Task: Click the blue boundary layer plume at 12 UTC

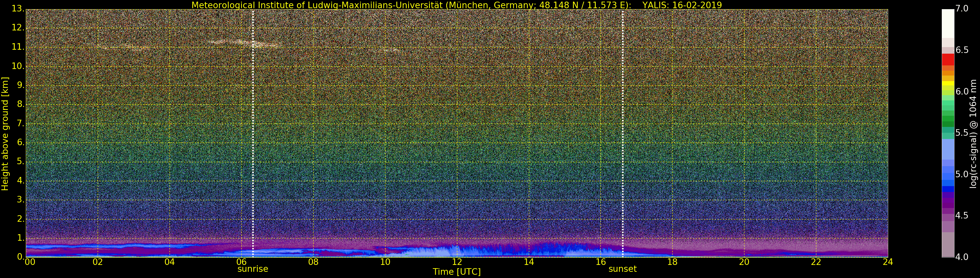Action: click(x=457, y=251)
